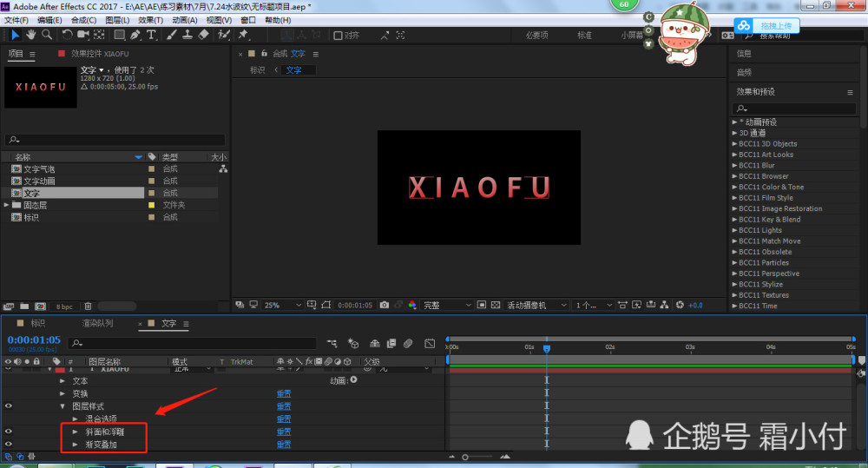This screenshot has height=468, width=868.
Task: Select the Eraser tool
Action: 203,35
